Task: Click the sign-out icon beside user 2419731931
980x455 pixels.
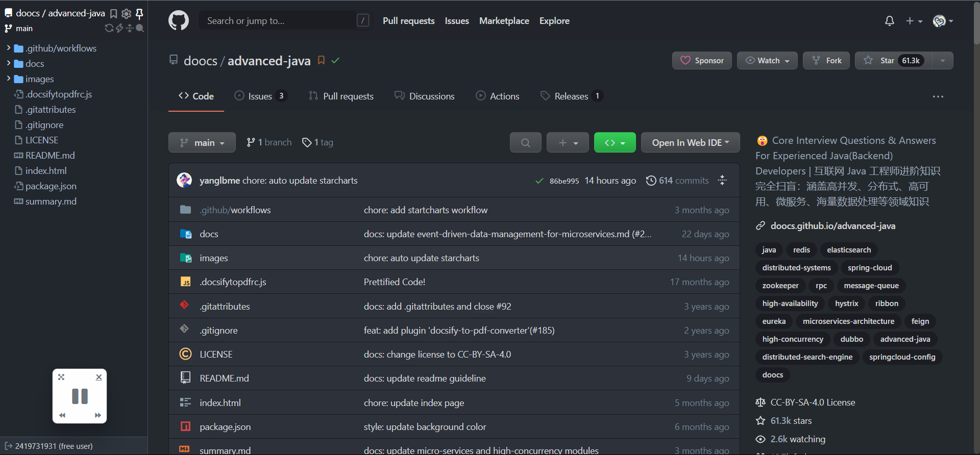Action: tap(9, 446)
